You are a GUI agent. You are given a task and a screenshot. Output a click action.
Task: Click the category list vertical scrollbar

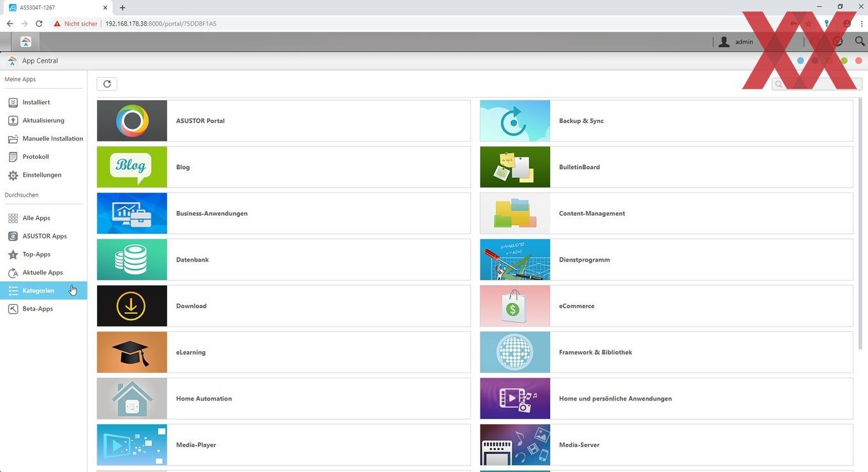pyautogui.click(x=860, y=223)
